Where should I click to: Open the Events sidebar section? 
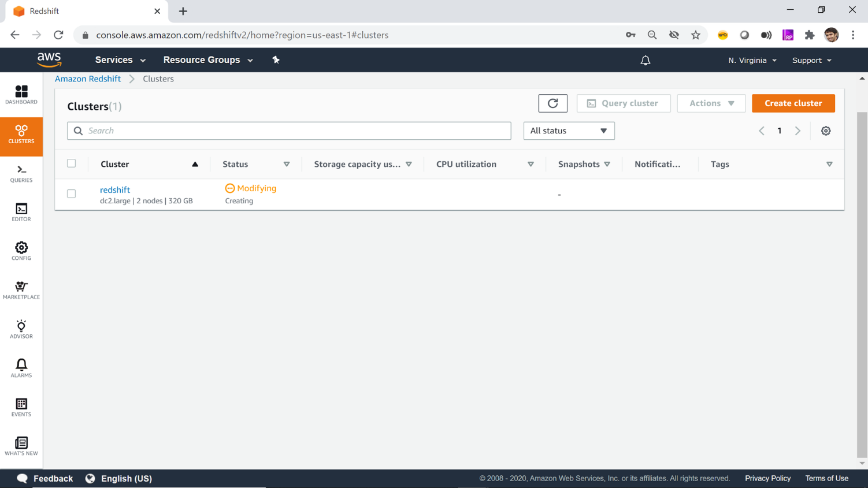pos(21,407)
